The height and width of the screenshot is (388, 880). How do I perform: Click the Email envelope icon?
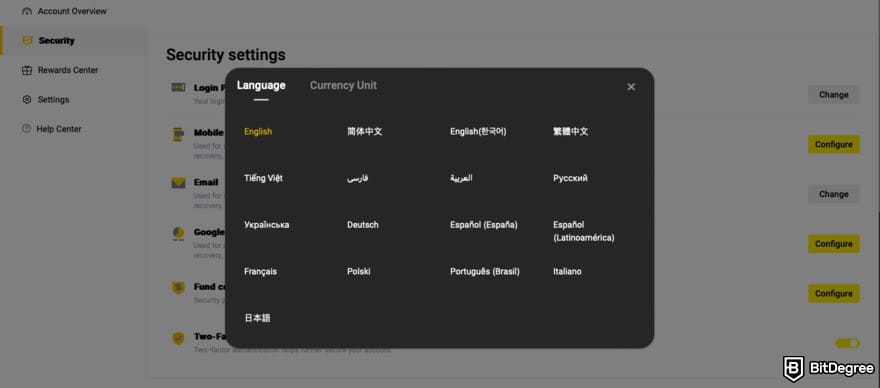tap(178, 183)
